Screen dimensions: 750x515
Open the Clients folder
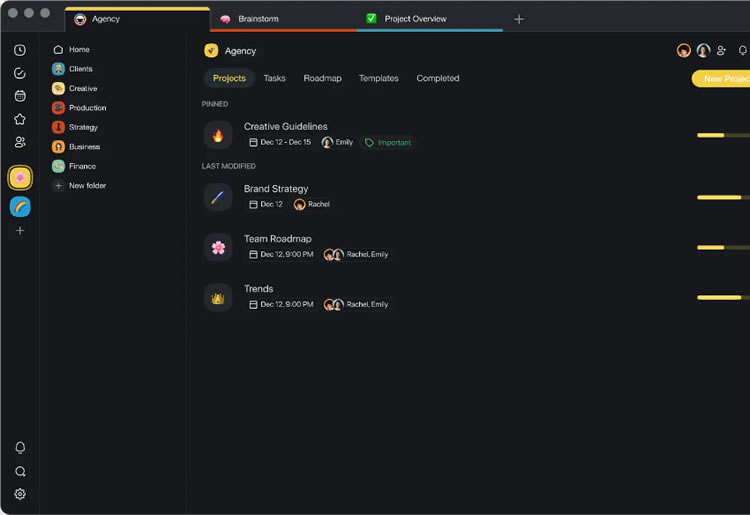pyautogui.click(x=72, y=69)
